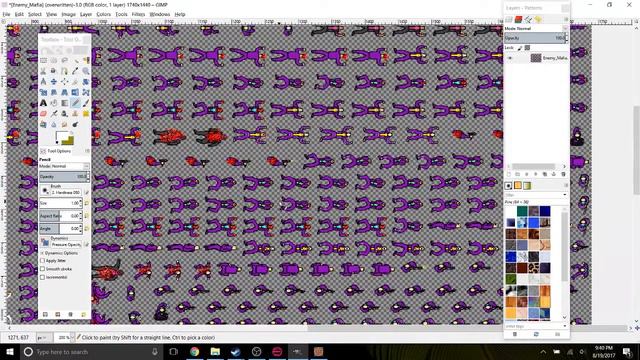
Task: Click the Dynamics selector button
Action: coord(45,243)
